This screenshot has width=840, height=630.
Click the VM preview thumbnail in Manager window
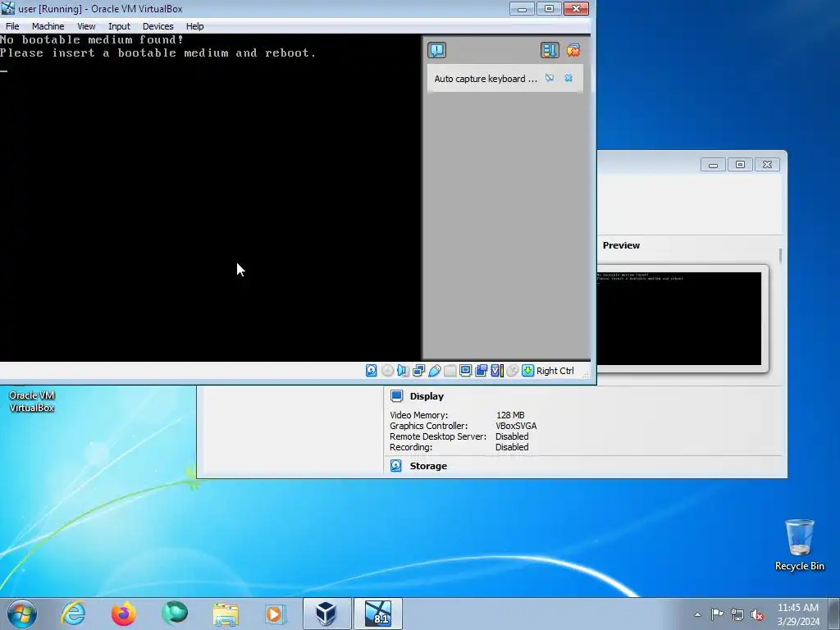(x=678, y=318)
